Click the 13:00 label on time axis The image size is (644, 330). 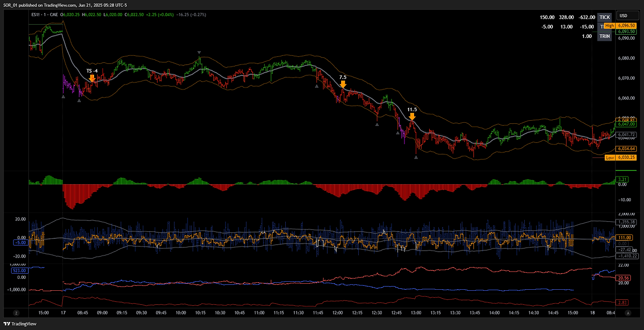[416, 312]
